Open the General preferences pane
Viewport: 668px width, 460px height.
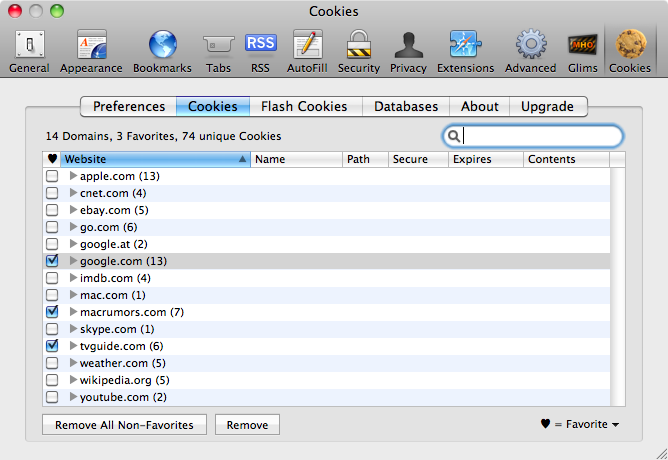tap(29, 52)
